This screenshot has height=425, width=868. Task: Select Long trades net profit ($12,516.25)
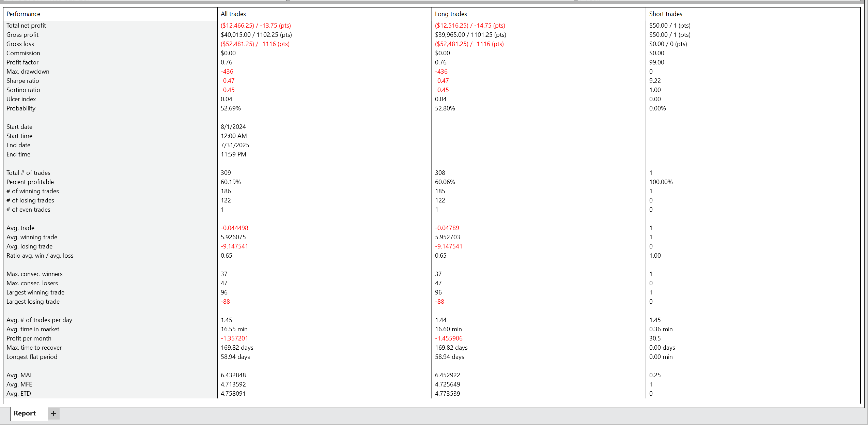tap(470, 26)
